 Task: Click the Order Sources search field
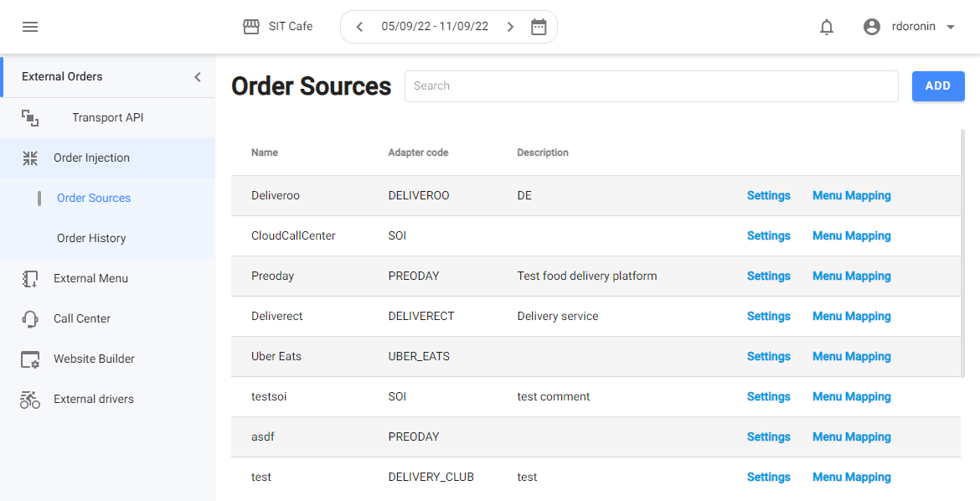click(651, 86)
